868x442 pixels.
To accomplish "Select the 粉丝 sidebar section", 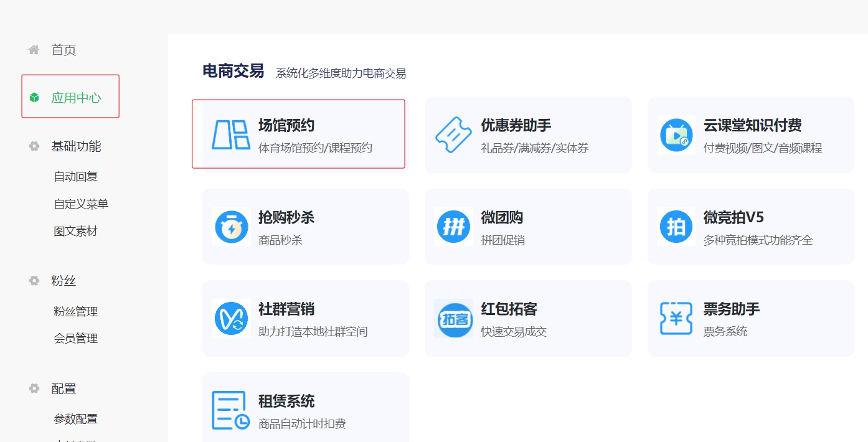I will click(x=64, y=281).
